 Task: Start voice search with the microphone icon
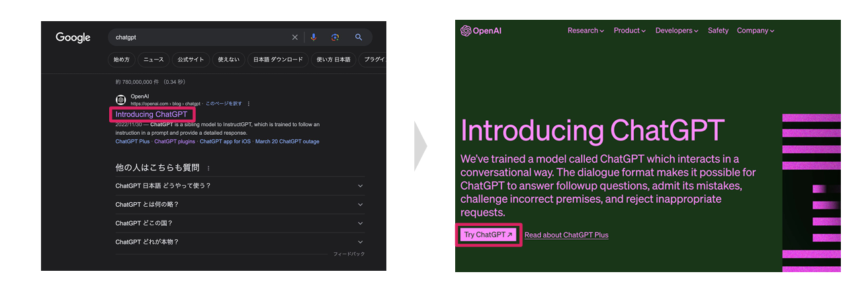314,38
